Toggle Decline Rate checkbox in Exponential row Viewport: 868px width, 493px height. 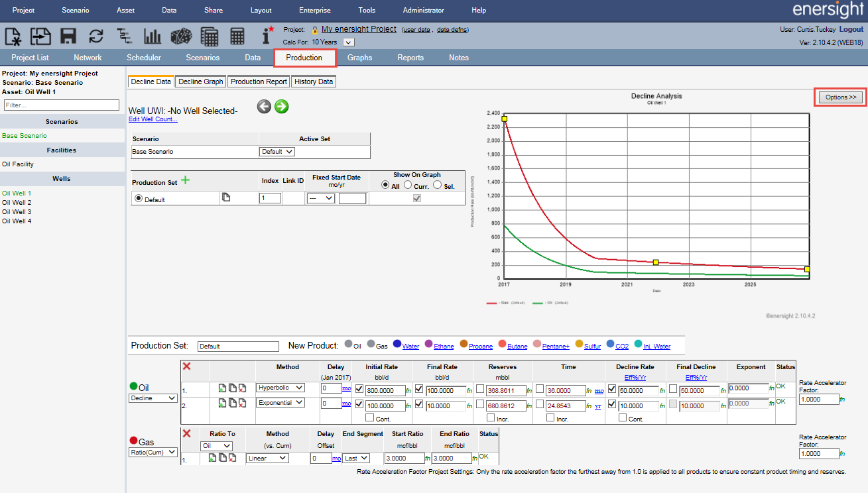pos(611,404)
